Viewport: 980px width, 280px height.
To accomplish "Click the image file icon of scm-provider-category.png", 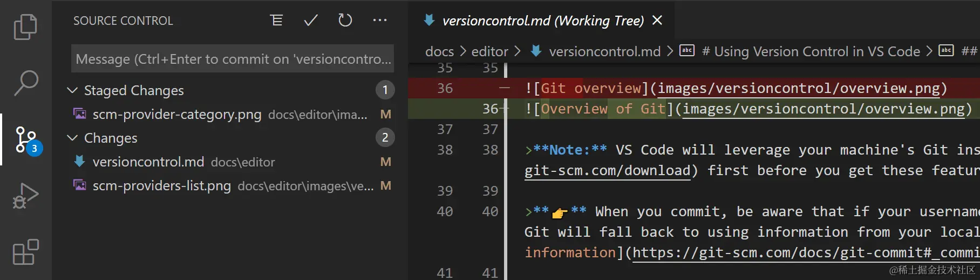I will point(80,114).
